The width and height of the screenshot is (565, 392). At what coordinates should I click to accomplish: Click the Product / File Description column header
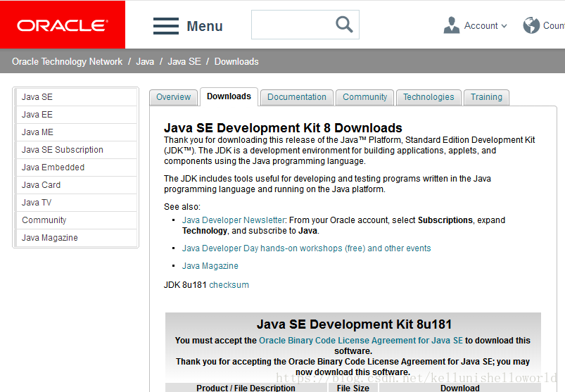[246, 388]
